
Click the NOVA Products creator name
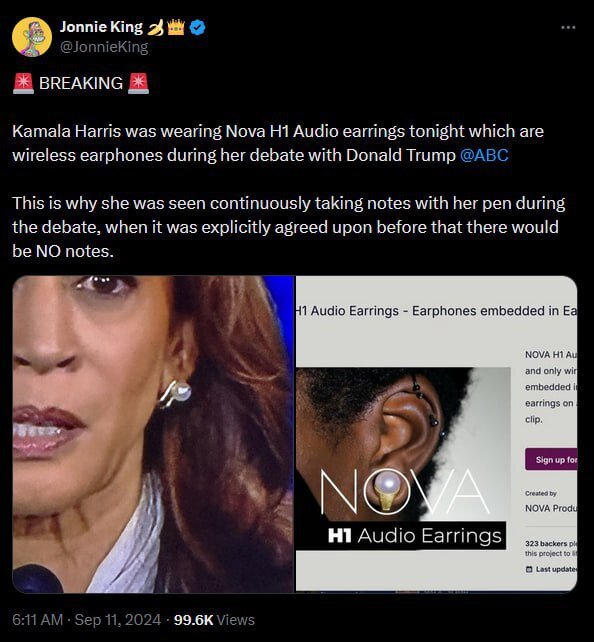(551, 508)
